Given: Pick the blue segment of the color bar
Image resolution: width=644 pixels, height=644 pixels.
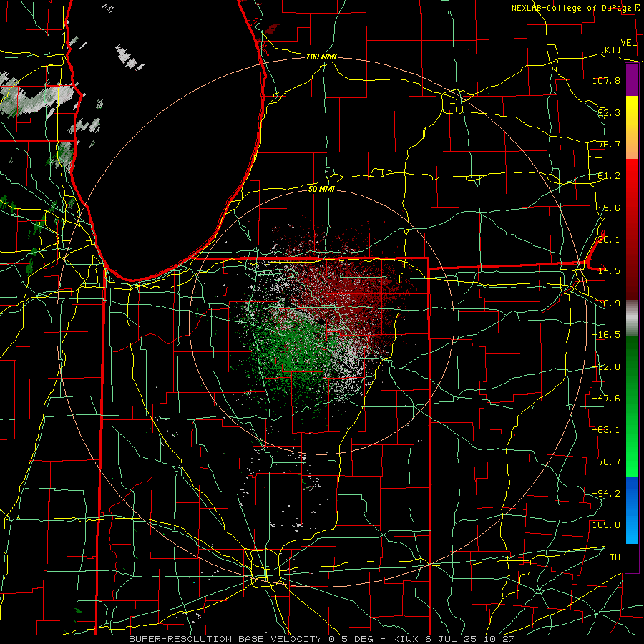Looking at the screenshot, I should tap(632, 510).
